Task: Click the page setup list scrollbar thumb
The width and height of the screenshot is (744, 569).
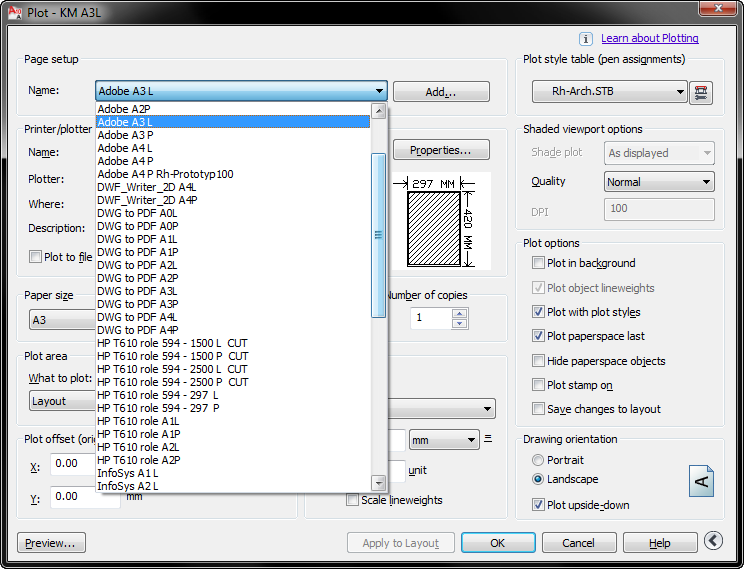Action: pyautogui.click(x=378, y=235)
